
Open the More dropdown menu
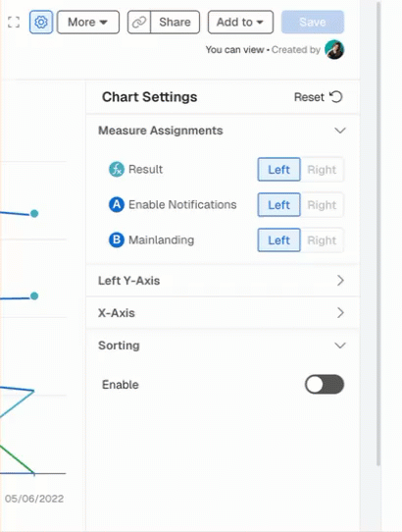click(x=88, y=23)
